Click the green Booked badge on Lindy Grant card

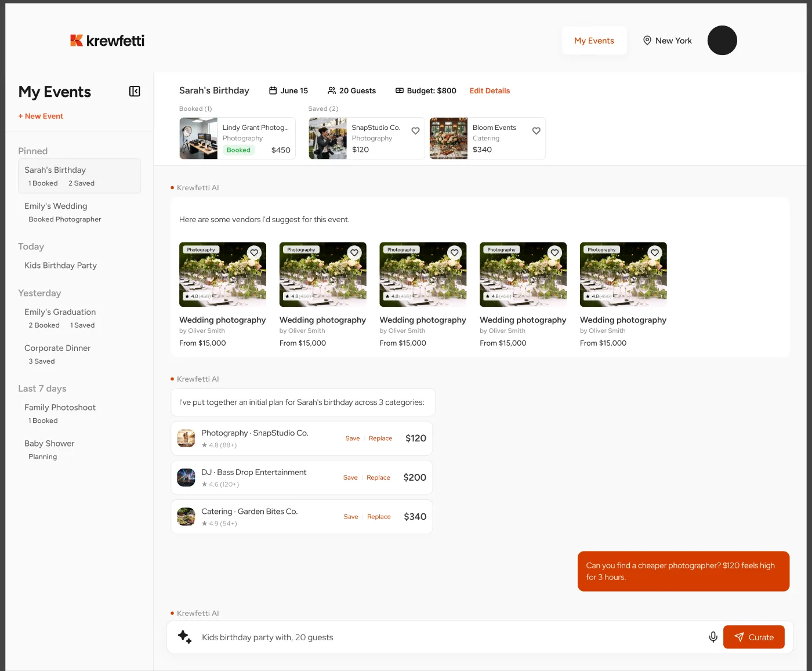pyautogui.click(x=238, y=150)
